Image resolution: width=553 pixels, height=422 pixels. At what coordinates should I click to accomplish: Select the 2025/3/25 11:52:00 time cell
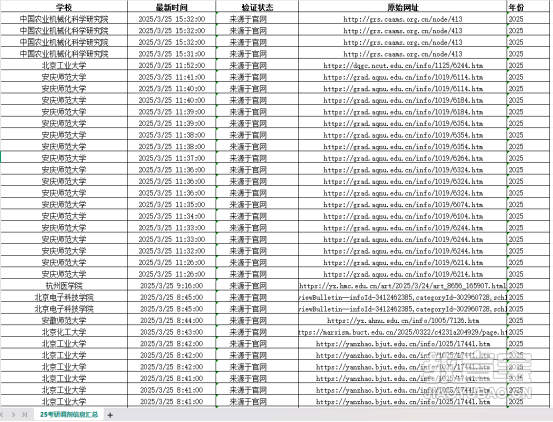point(171,66)
